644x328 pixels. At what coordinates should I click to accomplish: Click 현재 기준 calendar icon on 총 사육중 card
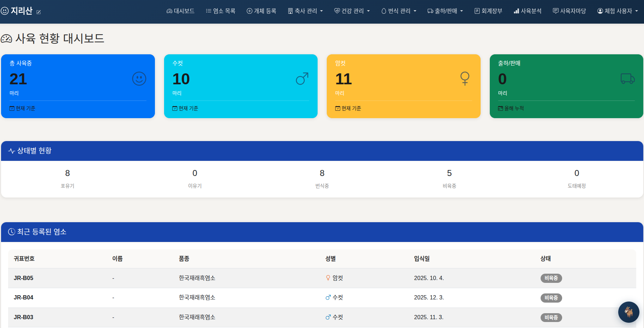pos(12,108)
